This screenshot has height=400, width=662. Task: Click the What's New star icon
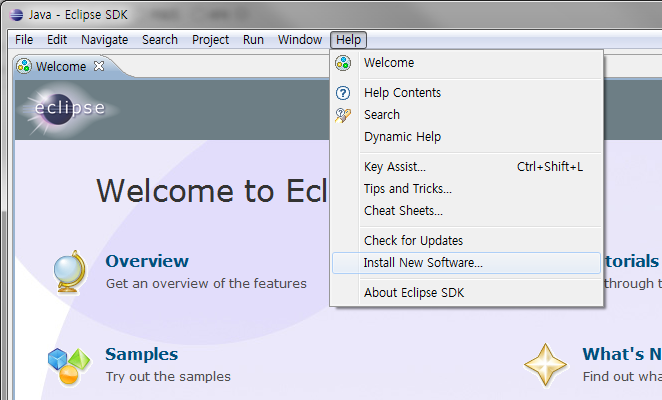(545, 365)
